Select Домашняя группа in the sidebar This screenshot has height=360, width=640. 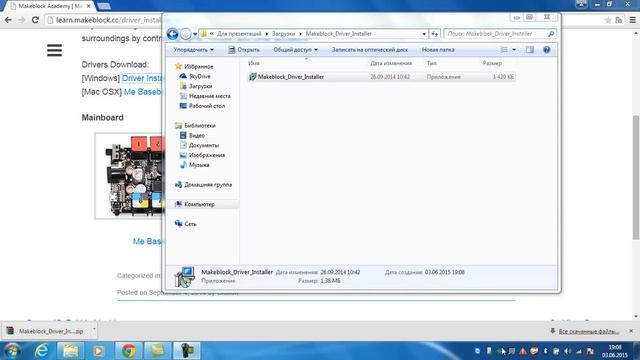coord(203,184)
